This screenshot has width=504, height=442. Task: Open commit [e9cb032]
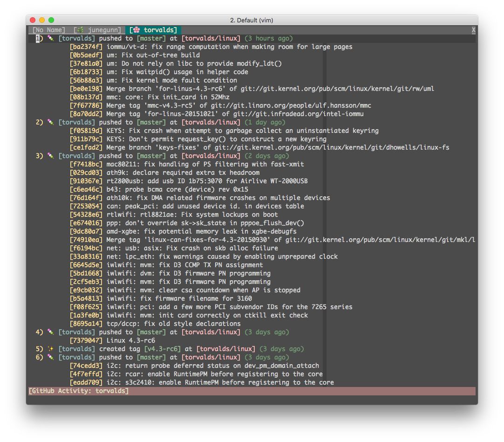[86, 290]
